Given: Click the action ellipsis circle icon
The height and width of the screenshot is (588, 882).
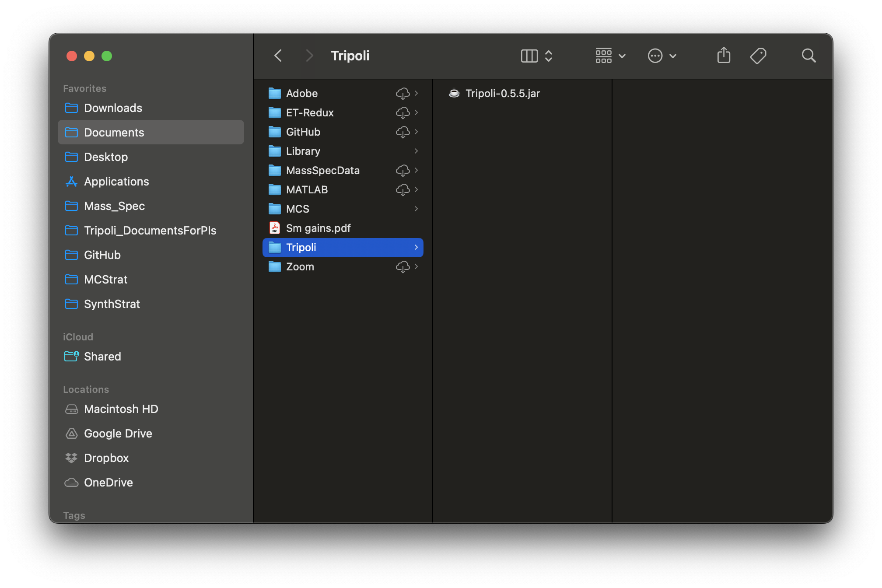Looking at the screenshot, I should 655,56.
